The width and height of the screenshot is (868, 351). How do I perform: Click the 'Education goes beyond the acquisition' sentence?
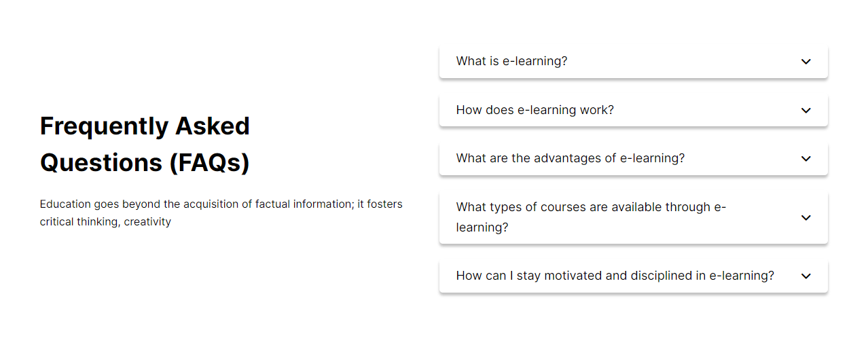pyautogui.click(x=221, y=204)
